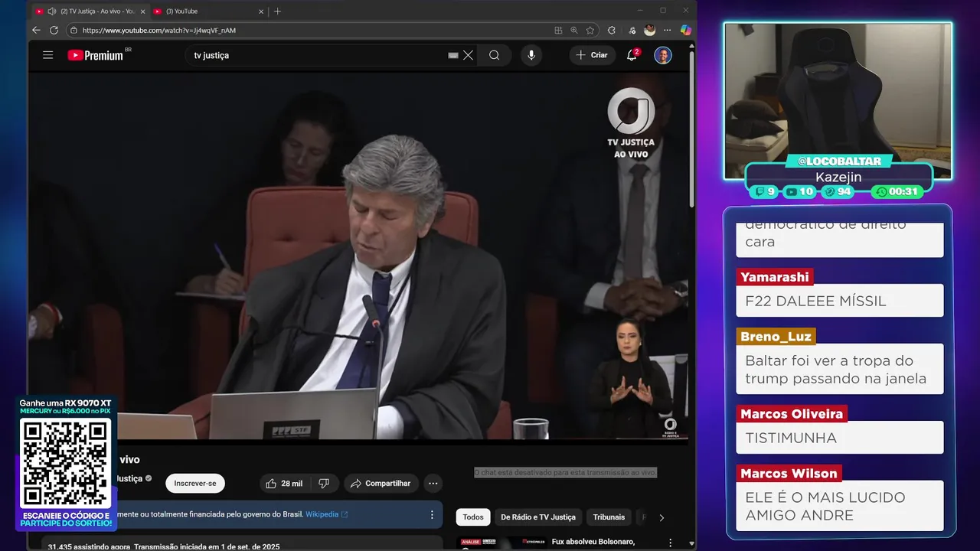Image resolution: width=980 pixels, height=551 pixels.
Task: Open the info panel three-dot options
Action: coord(432,515)
